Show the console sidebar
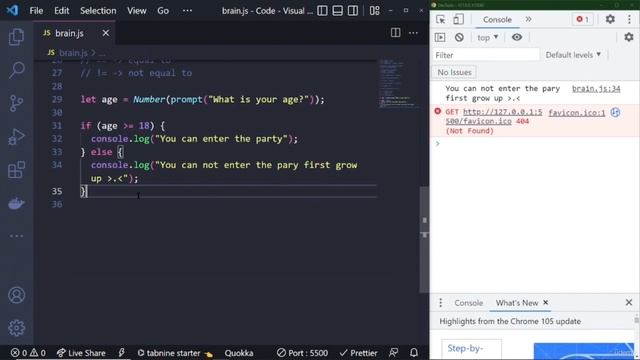 [x=440, y=37]
